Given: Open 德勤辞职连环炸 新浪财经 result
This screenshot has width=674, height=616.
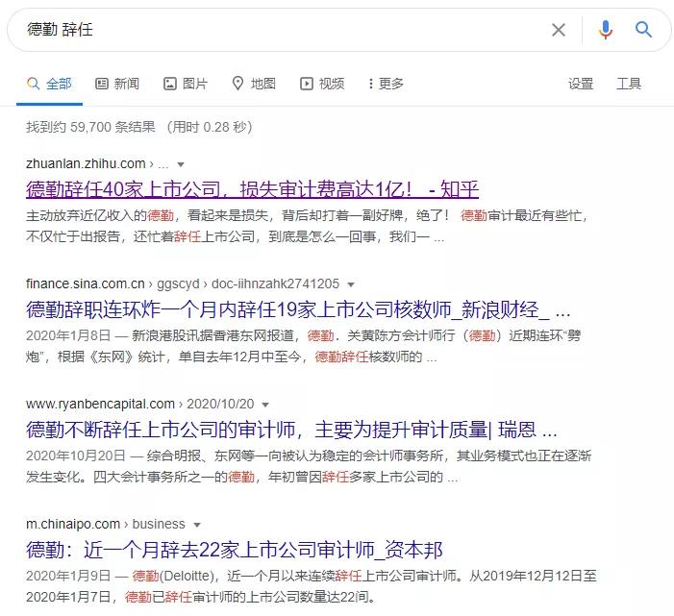Looking at the screenshot, I should pyautogui.click(x=298, y=309).
